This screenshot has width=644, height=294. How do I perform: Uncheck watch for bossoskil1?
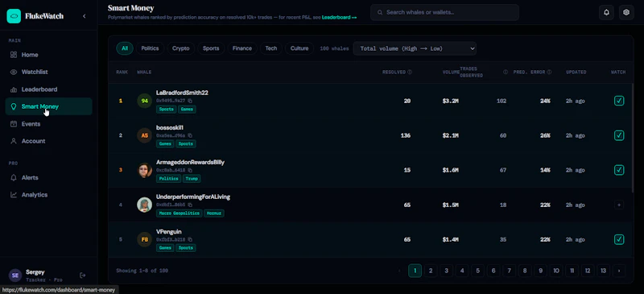coord(618,135)
